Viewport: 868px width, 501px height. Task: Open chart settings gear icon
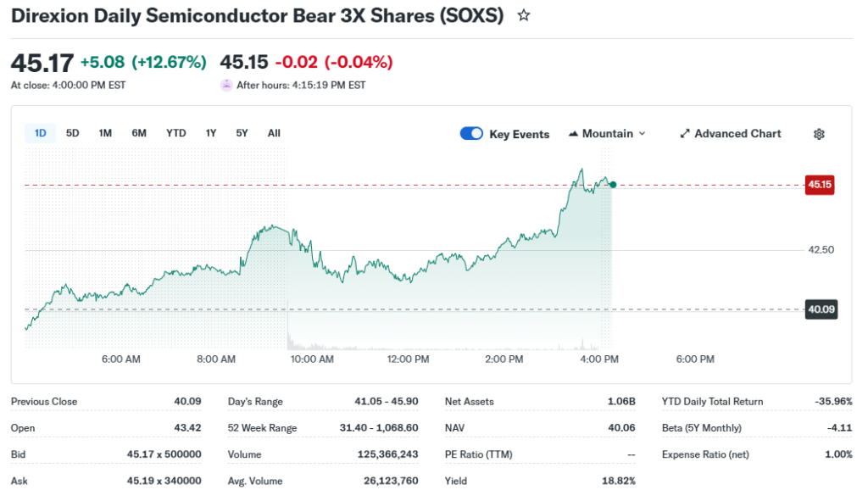tap(819, 134)
